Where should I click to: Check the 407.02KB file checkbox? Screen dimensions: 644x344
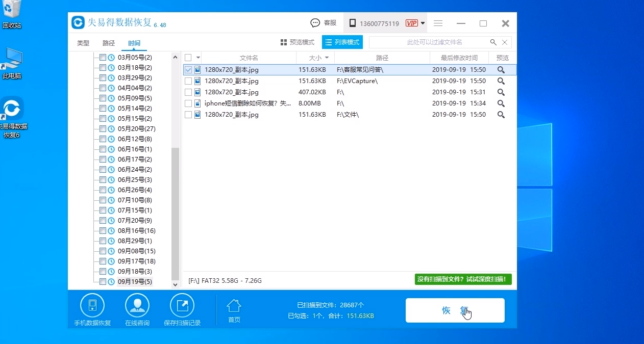188,92
